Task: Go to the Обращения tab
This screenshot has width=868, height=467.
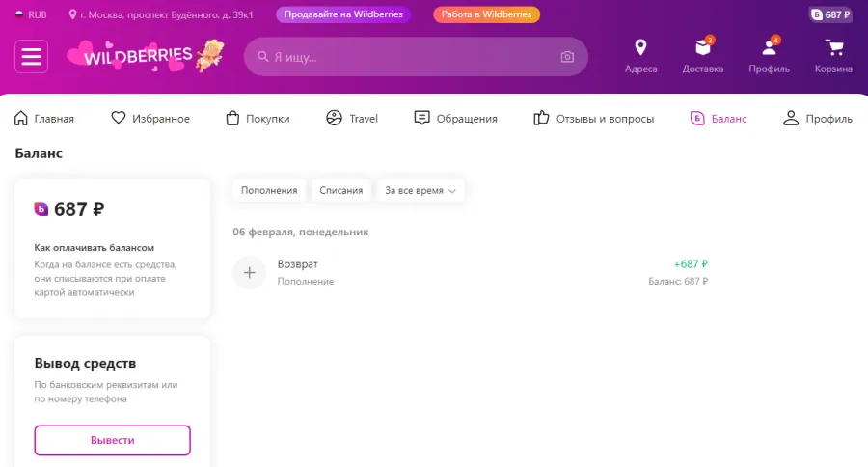Action: tap(455, 118)
